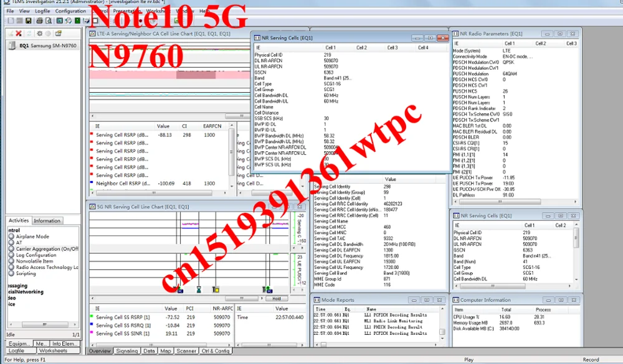623x364 pixels.
Task: Select Log Configuration in the activities list
Action: coord(36,255)
